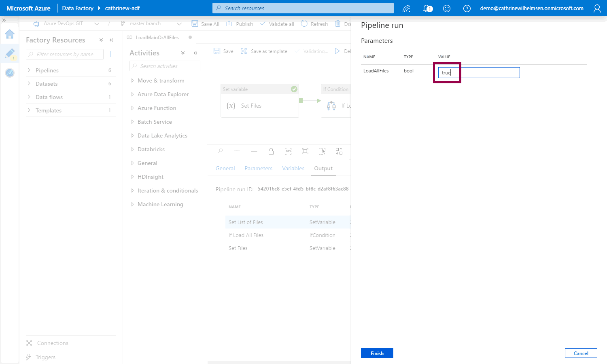607x364 pixels.
Task: Click the LoadAllFiles value input field
Action: click(479, 73)
